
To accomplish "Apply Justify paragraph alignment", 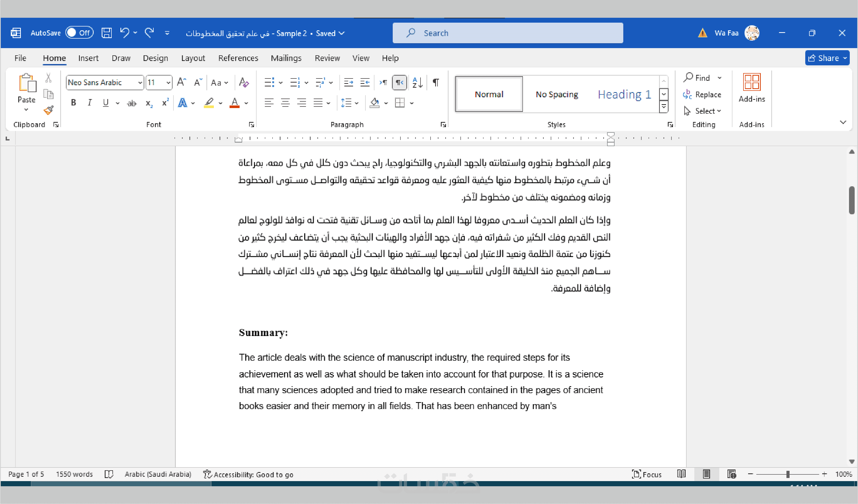I will point(318,103).
